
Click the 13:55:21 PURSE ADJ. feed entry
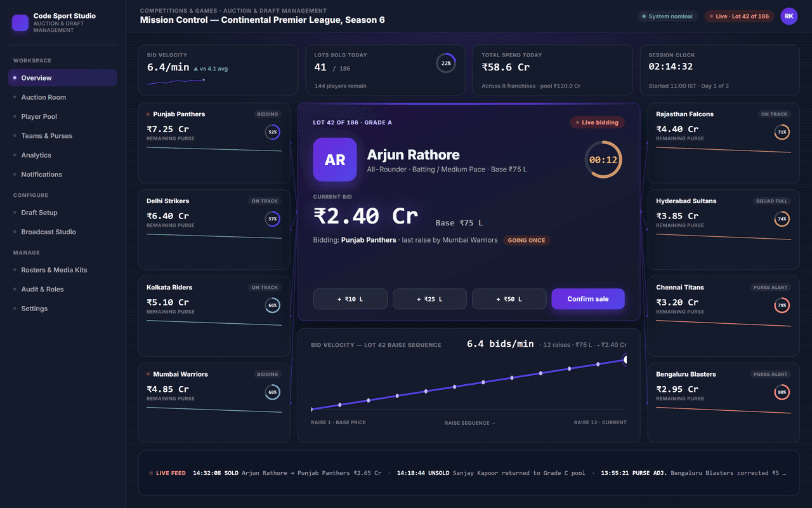point(694,473)
